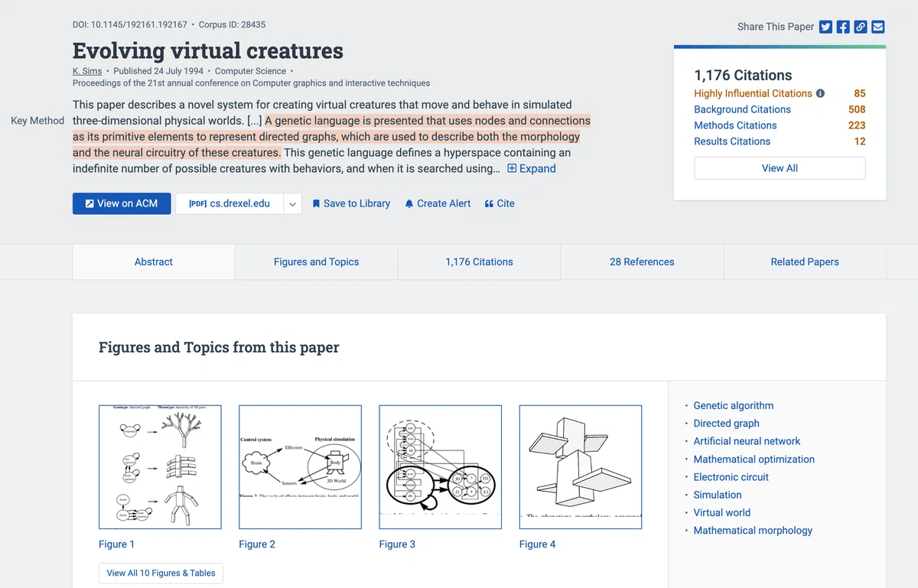Screen dimensions: 918x588
Task: Go to the 1,176 Citations tab
Action: (479, 262)
